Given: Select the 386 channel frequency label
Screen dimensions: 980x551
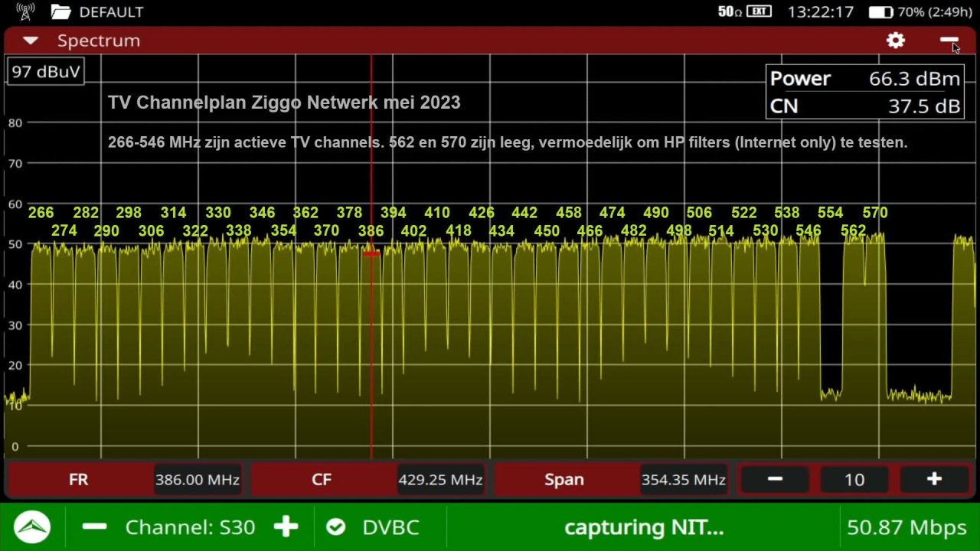Looking at the screenshot, I should (x=371, y=230).
